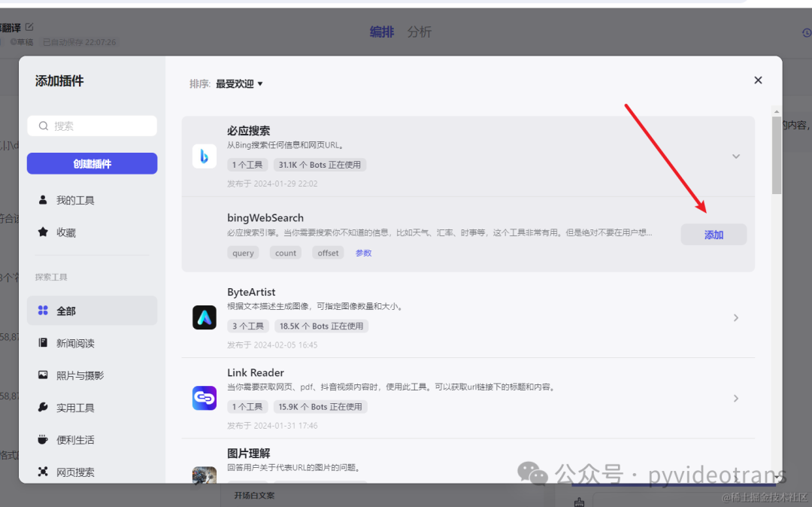Click the 全部 grid icon
The image size is (812, 507).
pos(43,310)
